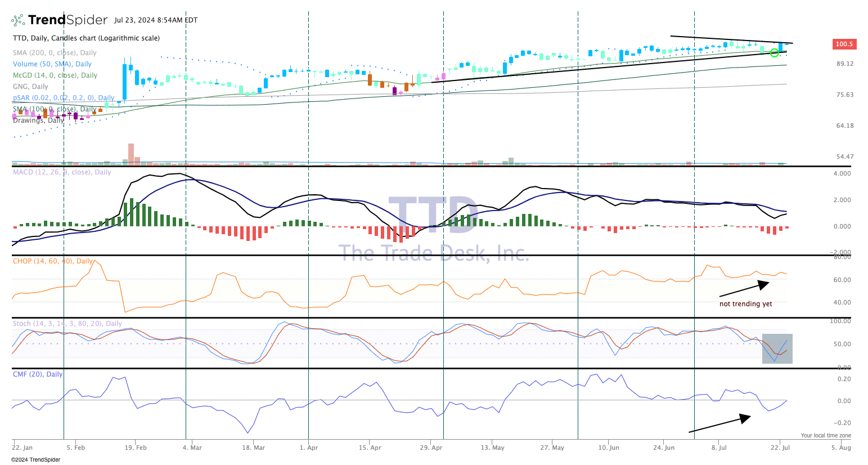Select the CHOP (14, 60, 40) panel label
Image resolution: width=868 pixels, height=465 pixels.
click(53, 261)
